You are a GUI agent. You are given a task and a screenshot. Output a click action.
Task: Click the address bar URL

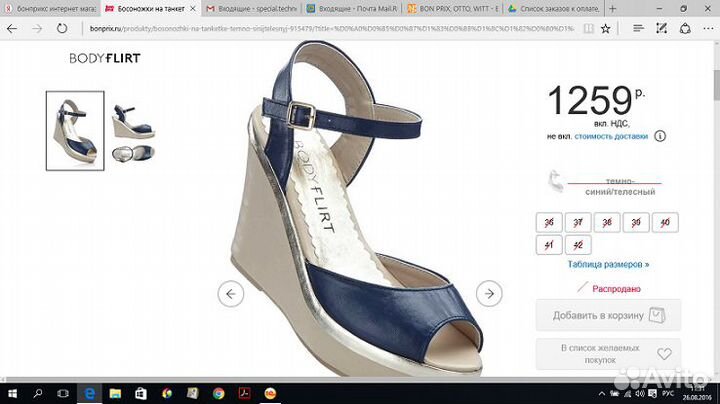tap(331, 28)
